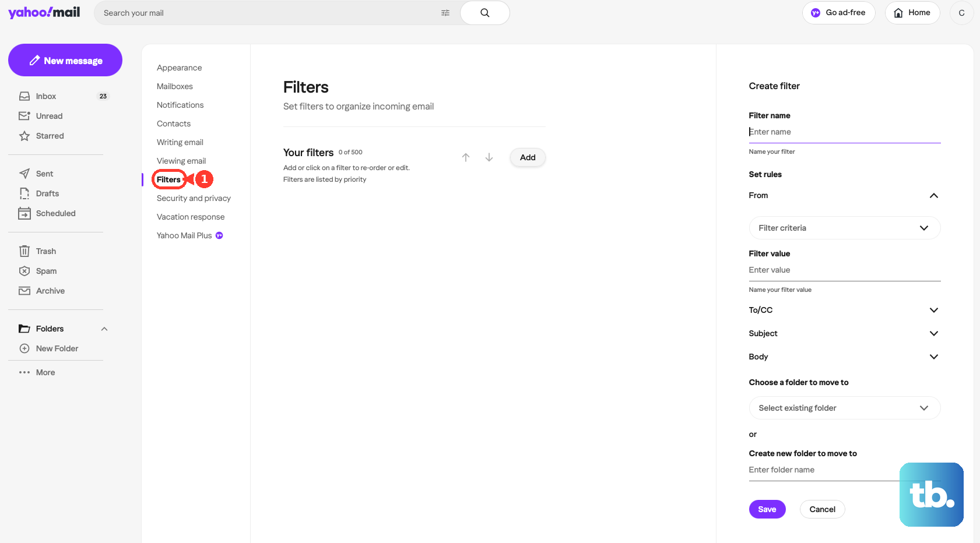Move filter up with arrow icon
This screenshot has width=980, height=543.
pyautogui.click(x=466, y=157)
